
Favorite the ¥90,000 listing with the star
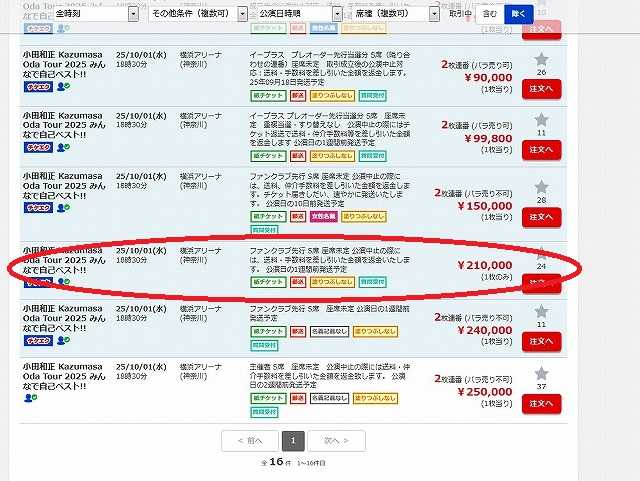coord(541,60)
